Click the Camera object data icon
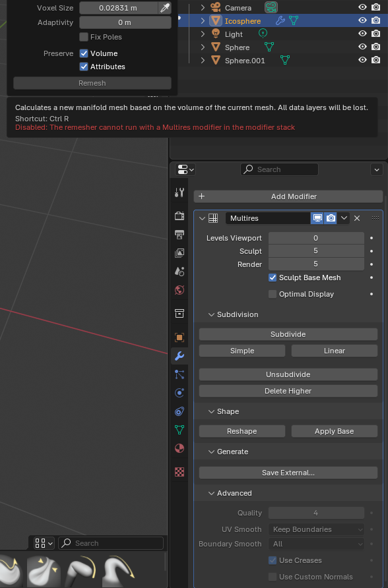The image size is (388, 588). tap(271, 7)
